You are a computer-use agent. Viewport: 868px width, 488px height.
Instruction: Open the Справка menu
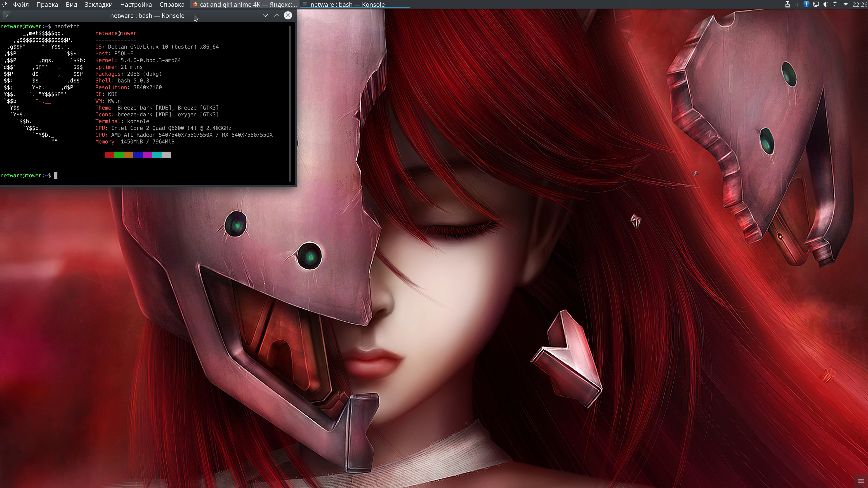pos(172,5)
